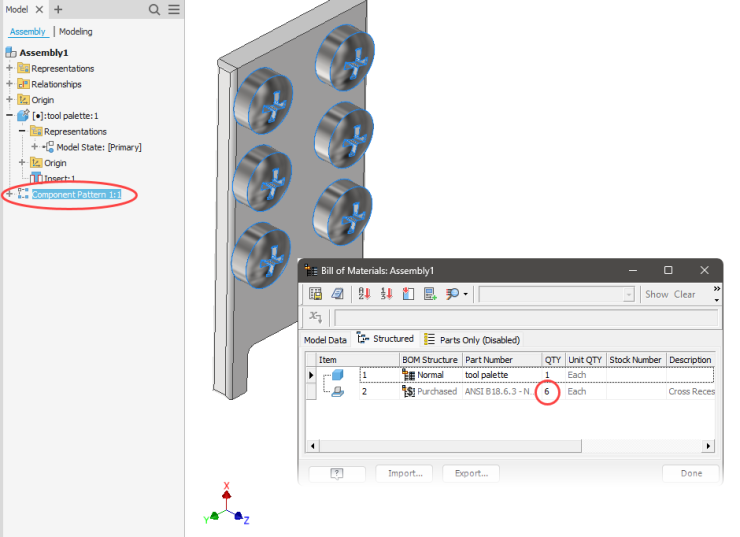This screenshot has width=740, height=537.
Task: Click the QTY column header
Action: 553,360
